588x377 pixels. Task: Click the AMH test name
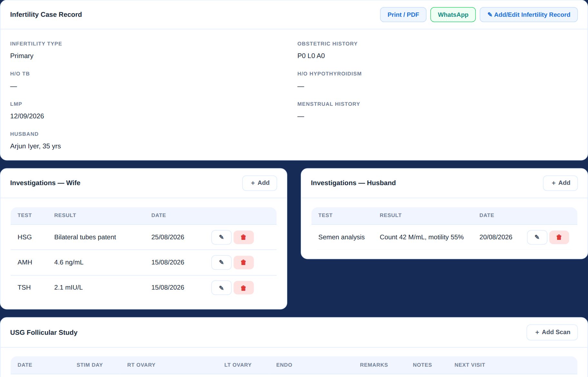(x=25, y=262)
